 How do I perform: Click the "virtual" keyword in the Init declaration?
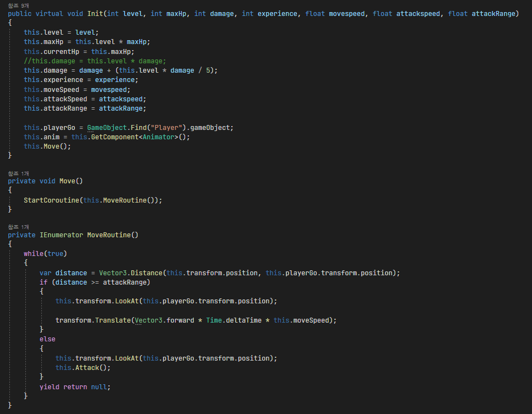[x=49, y=14]
